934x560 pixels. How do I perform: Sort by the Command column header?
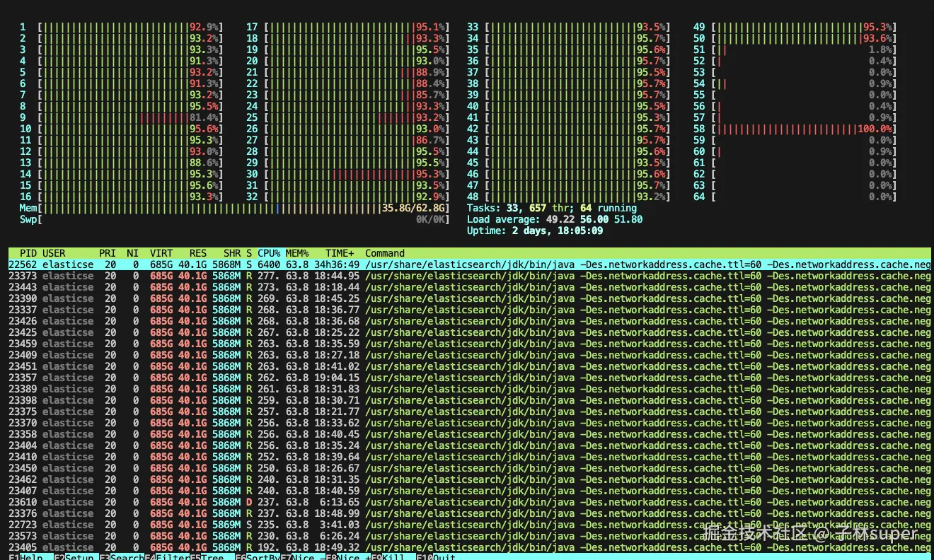(385, 253)
